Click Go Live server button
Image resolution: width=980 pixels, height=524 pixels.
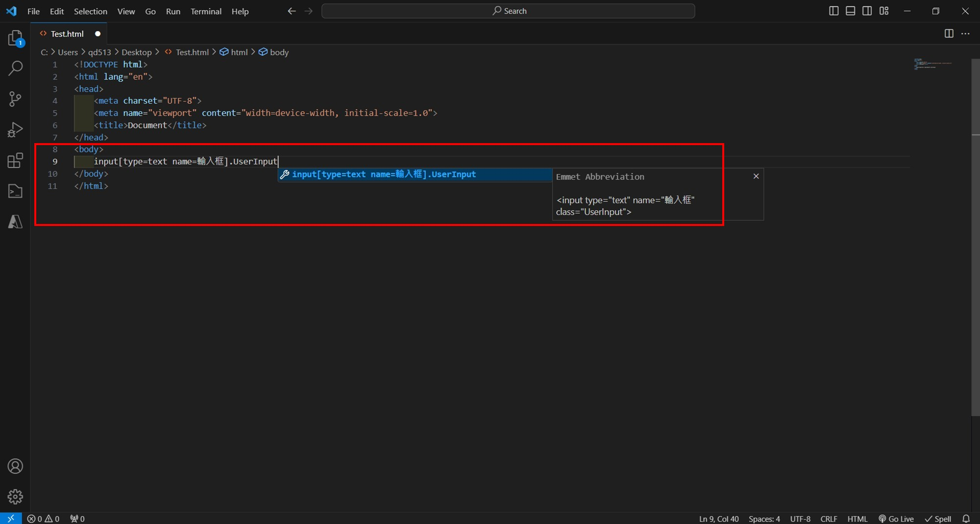(896, 519)
